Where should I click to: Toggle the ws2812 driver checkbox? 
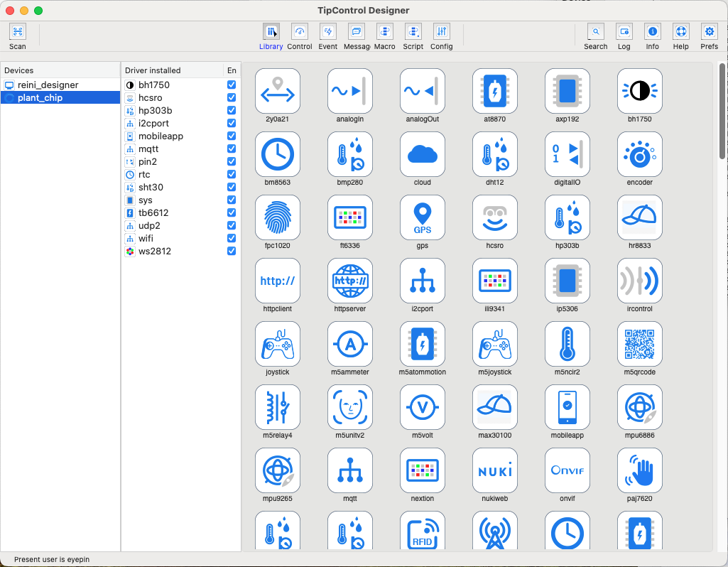[x=232, y=252]
